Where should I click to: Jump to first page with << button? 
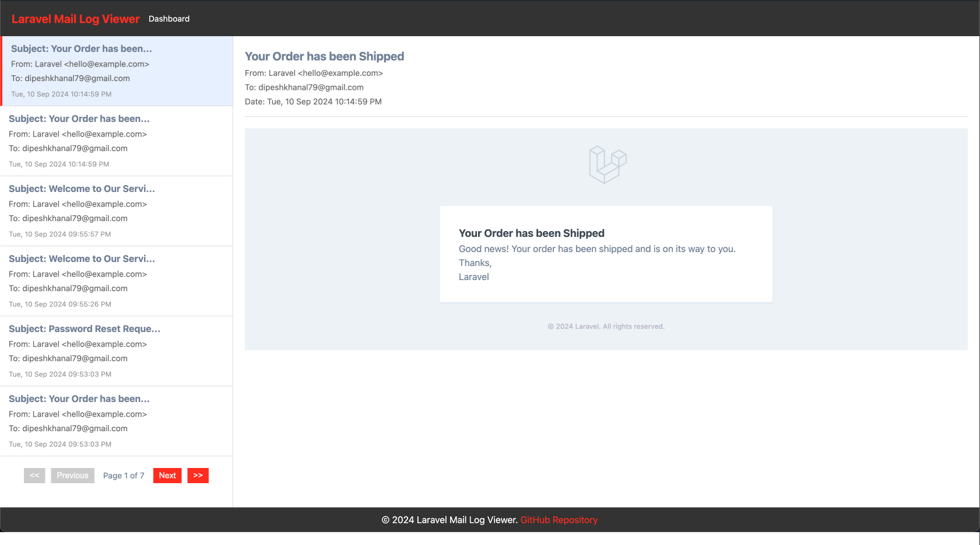pos(34,476)
